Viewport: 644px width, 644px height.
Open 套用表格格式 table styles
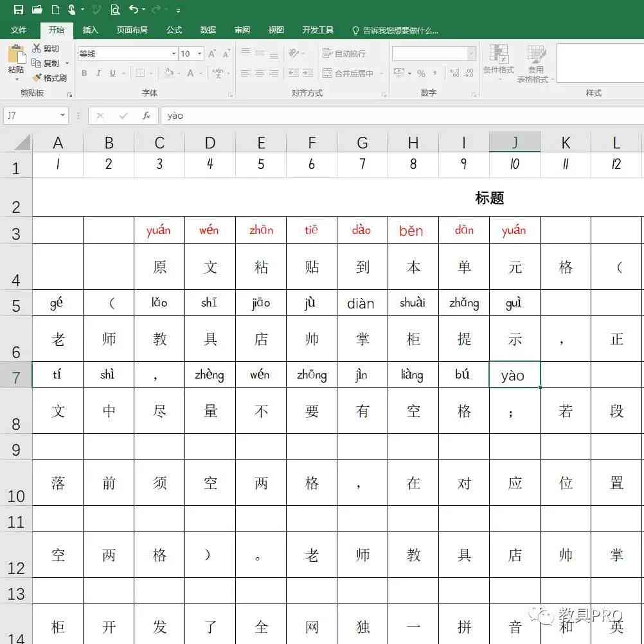pos(535,64)
